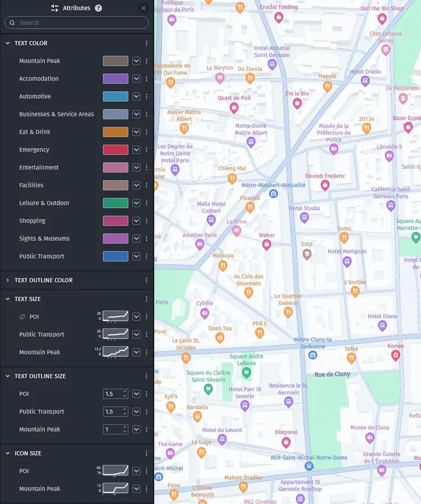This screenshot has width=421, height=504.
Task: Close the Attributes panel
Action: 144,8
